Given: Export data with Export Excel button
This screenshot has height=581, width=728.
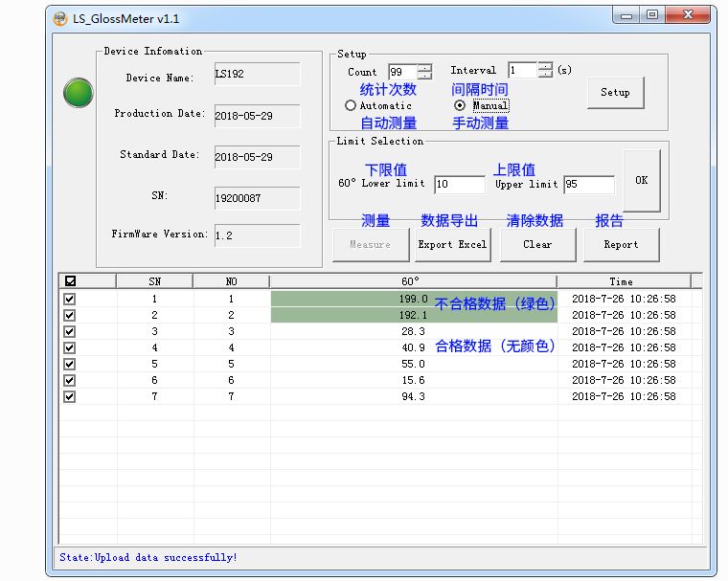Looking at the screenshot, I should (x=452, y=245).
